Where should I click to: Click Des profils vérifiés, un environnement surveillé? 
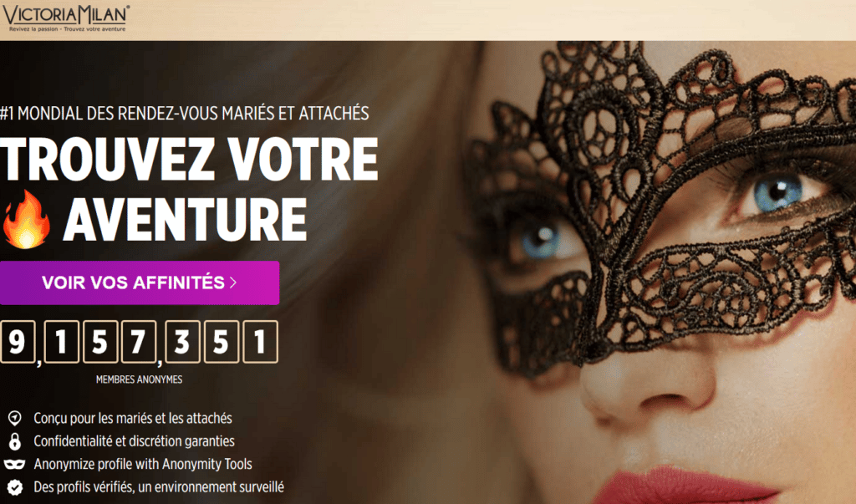pyautogui.click(x=159, y=487)
